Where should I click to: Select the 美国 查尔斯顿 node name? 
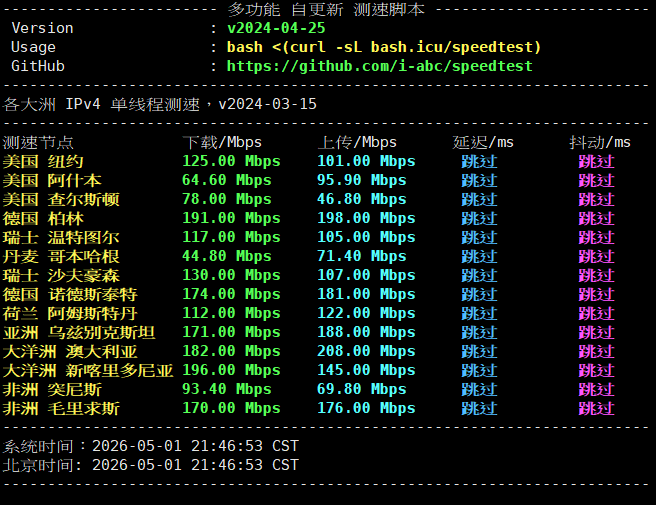coord(61,199)
